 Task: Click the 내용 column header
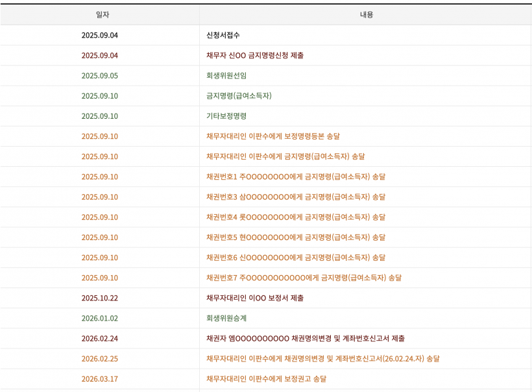click(367, 14)
